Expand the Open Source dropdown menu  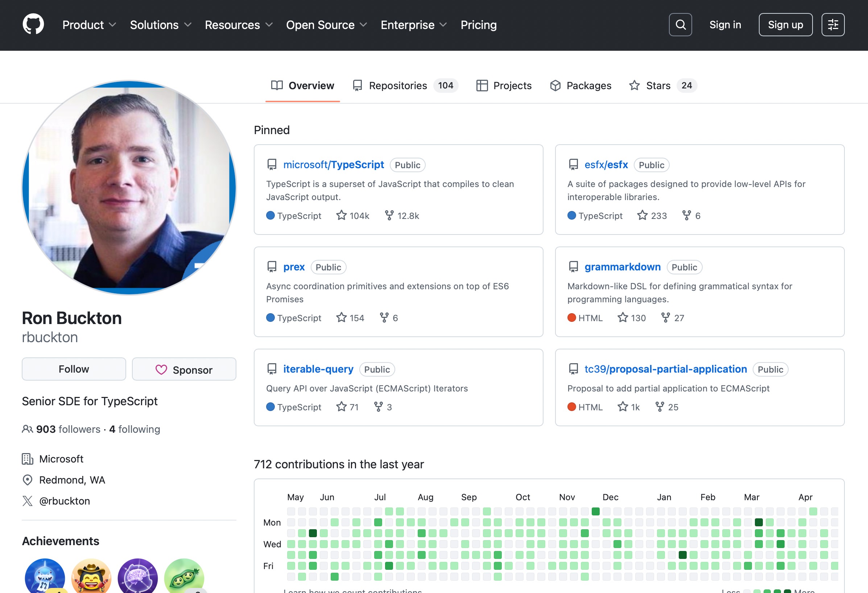(x=326, y=25)
